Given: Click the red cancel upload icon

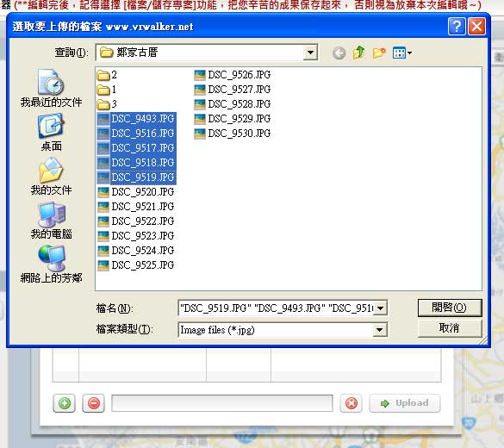Looking at the screenshot, I should [x=351, y=403].
